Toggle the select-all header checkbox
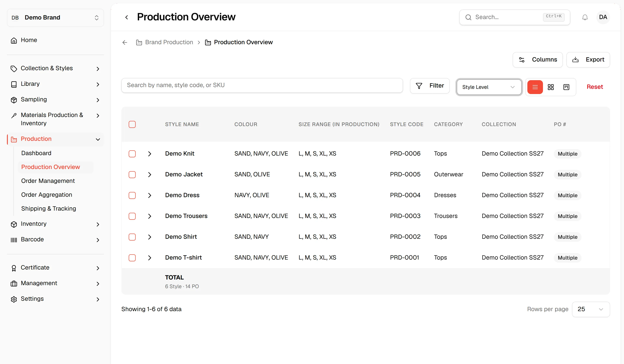Image resolution: width=624 pixels, height=364 pixels. click(x=132, y=124)
